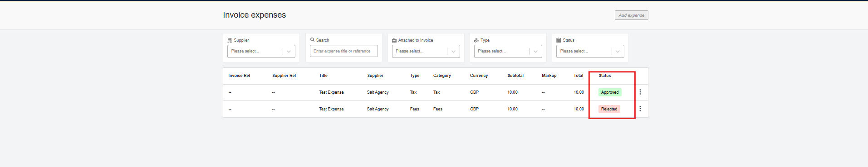
Task: Open the Status filter dropdown
Action: coord(590,51)
